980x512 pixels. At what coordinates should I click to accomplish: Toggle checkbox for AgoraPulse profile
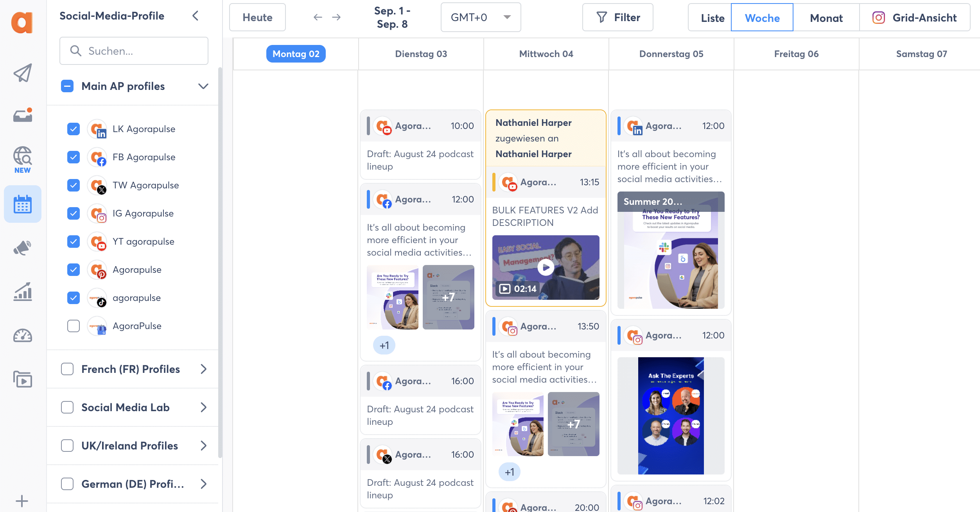tap(73, 325)
